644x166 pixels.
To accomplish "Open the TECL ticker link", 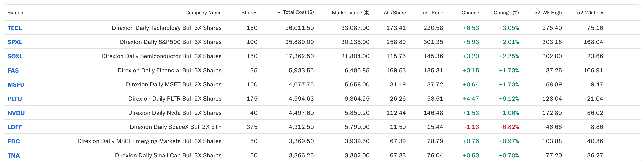I will coord(15,28).
